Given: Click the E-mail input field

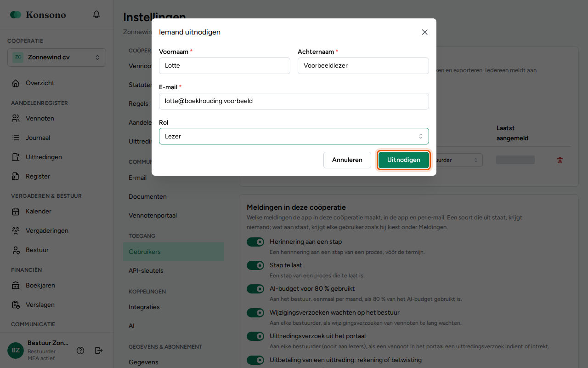Looking at the screenshot, I should pyautogui.click(x=294, y=101).
